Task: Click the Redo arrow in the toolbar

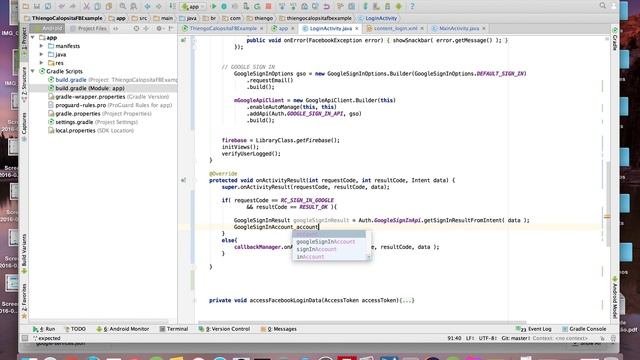Action: click(x=73, y=6)
